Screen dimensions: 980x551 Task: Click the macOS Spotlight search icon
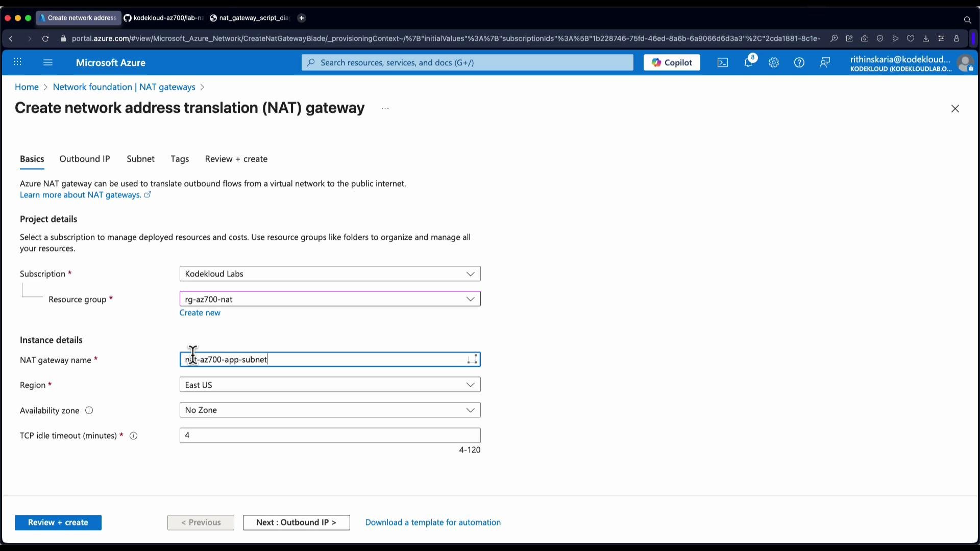tap(967, 20)
